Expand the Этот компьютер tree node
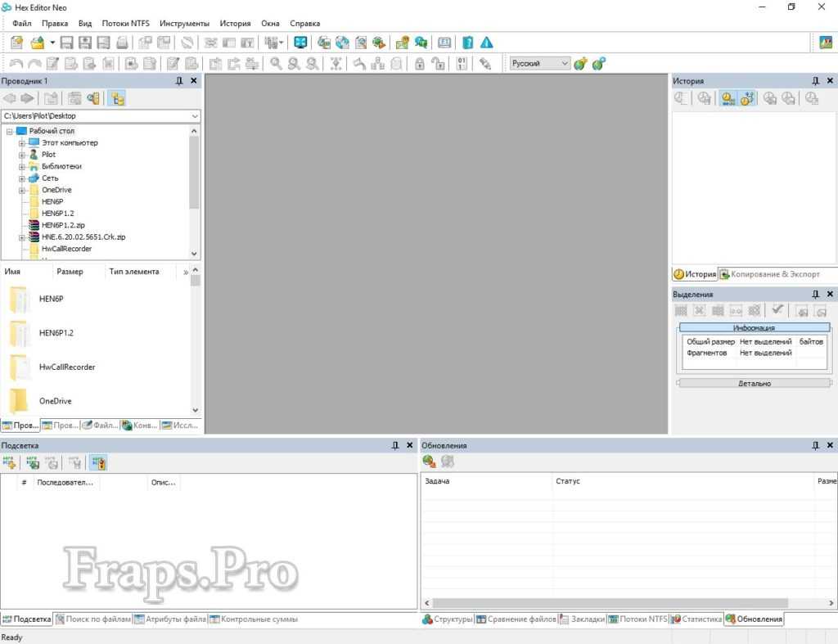Screen dimensions: 838x644 tap(22, 142)
